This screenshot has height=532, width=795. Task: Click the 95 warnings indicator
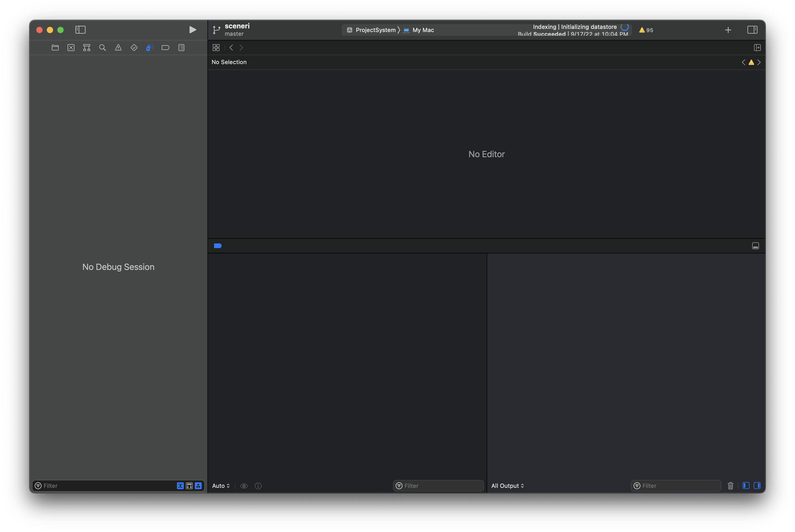coord(646,30)
